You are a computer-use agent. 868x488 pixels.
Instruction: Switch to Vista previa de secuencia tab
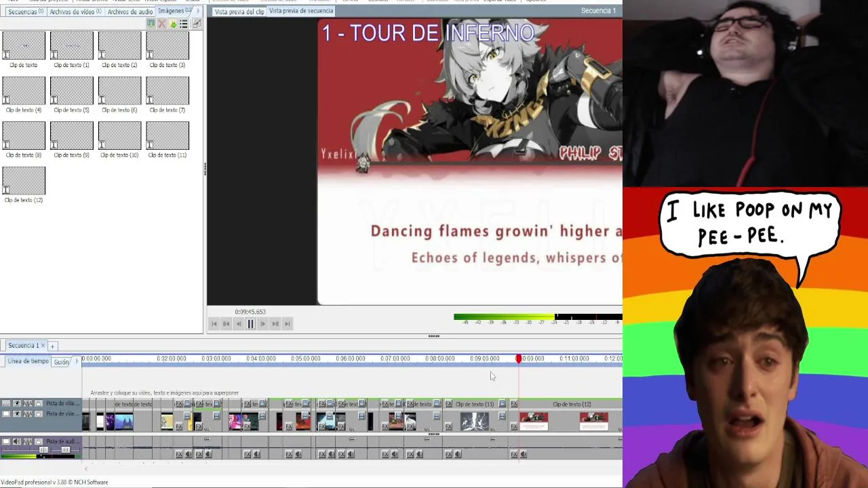point(301,11)
